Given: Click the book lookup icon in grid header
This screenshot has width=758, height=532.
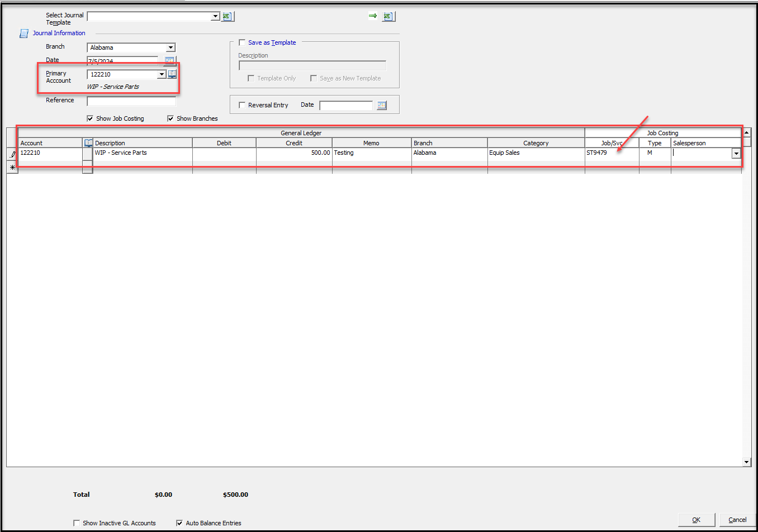Looking at the screenshot, I should point(88,143).
